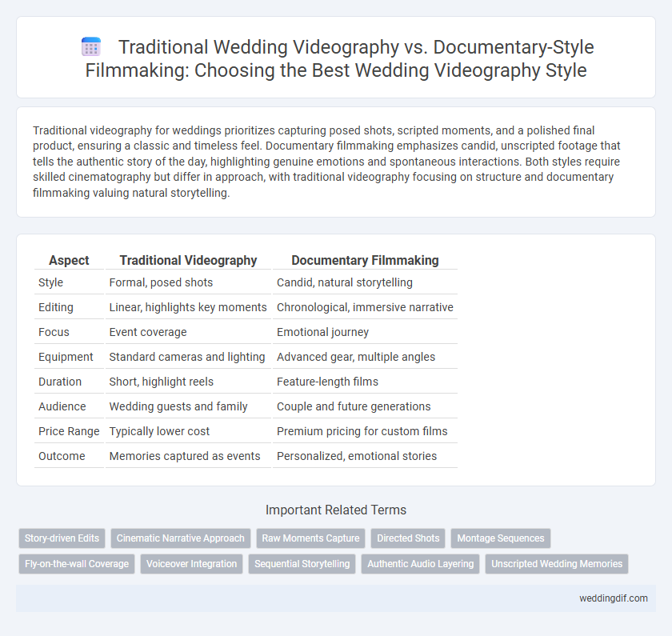Click the 'Important Related Terms' heading
The image size is (672, 636).
coord(336,510)
